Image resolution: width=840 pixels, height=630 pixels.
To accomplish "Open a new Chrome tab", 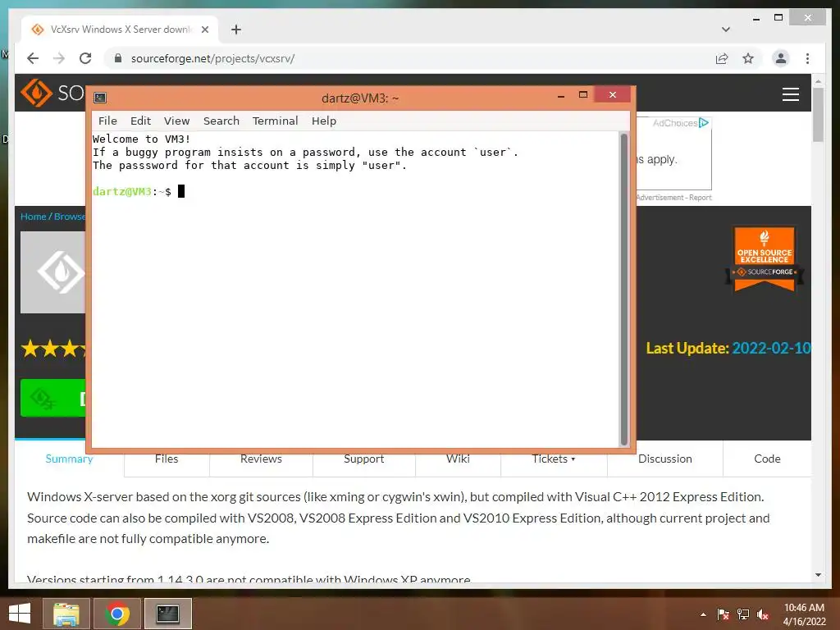I will pos(235,30).
